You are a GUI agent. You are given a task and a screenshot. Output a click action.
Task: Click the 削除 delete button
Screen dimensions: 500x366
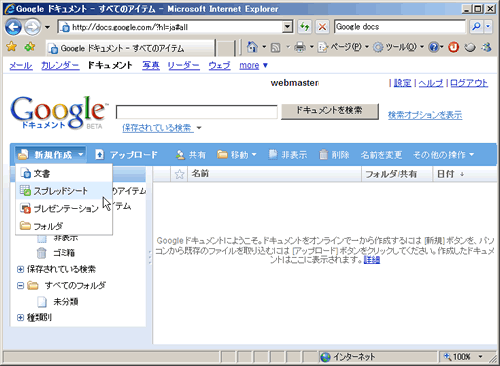tap(334, 155)
